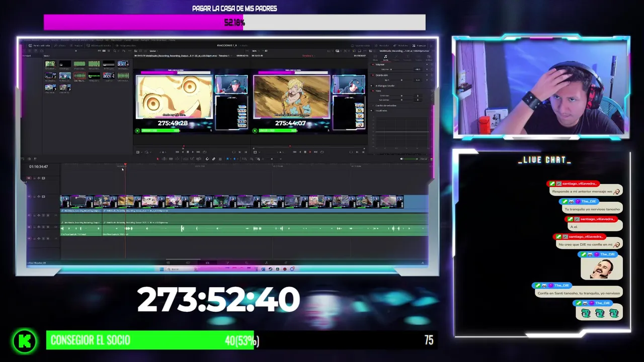Open the Effects tab in the Inspector
This screenshot has width=644, height=362.
[x=395, y=58]
